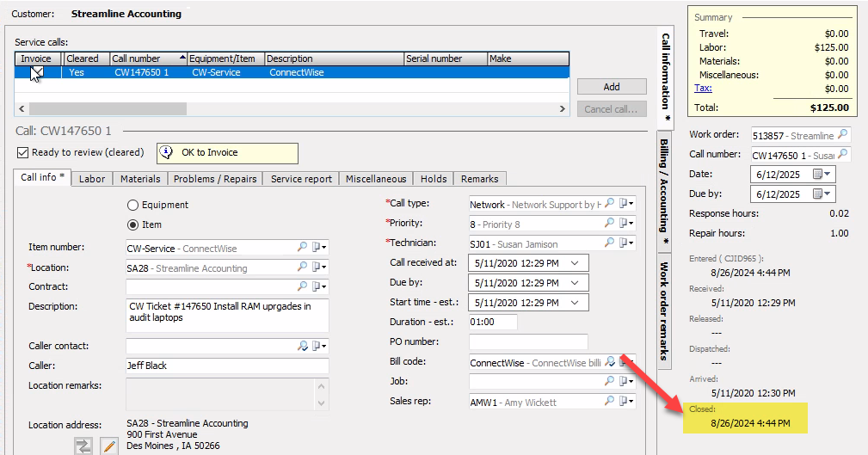Open the Tax link in Summary
868x455 pixels.
coord(703,88)
